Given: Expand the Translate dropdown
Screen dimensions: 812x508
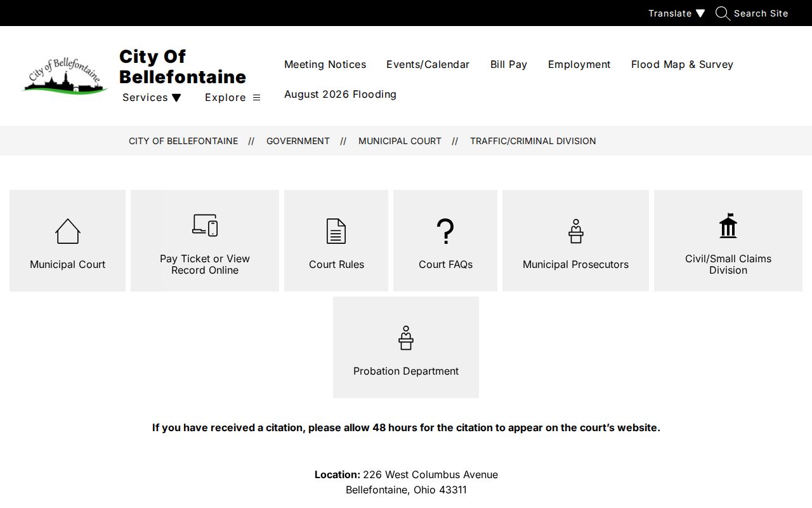Looking at the screenshot, I should click(x=676, y=13).
